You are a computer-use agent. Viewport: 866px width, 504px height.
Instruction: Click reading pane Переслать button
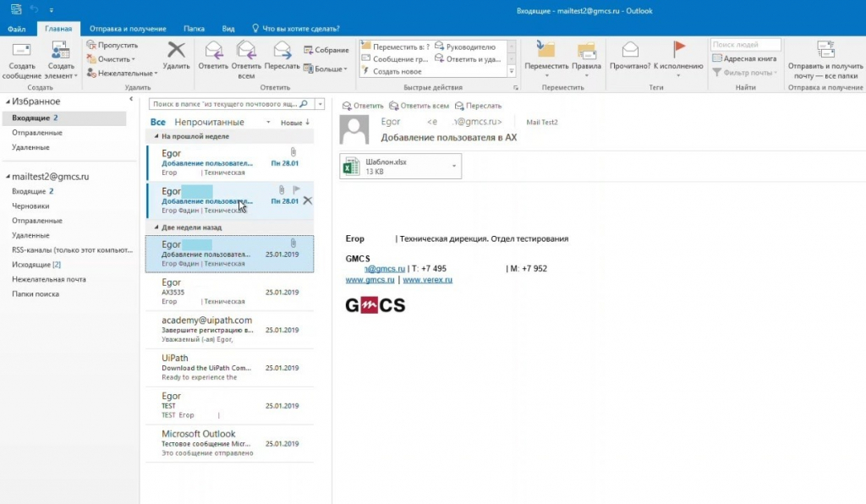(x=479, y=106)
